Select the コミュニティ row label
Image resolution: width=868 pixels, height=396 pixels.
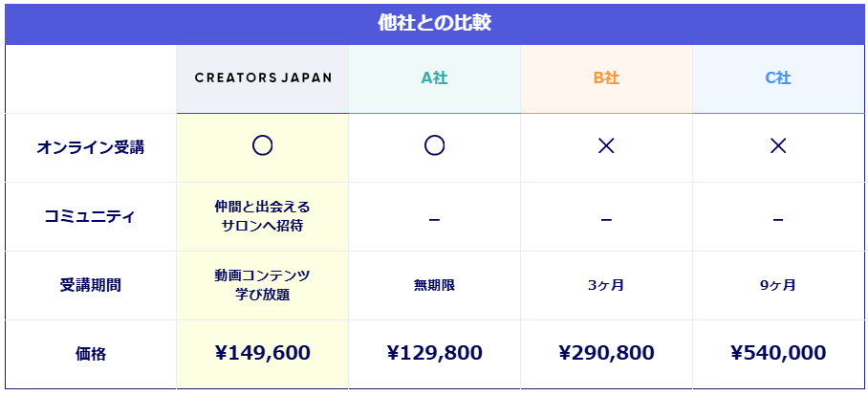(90, 216)
